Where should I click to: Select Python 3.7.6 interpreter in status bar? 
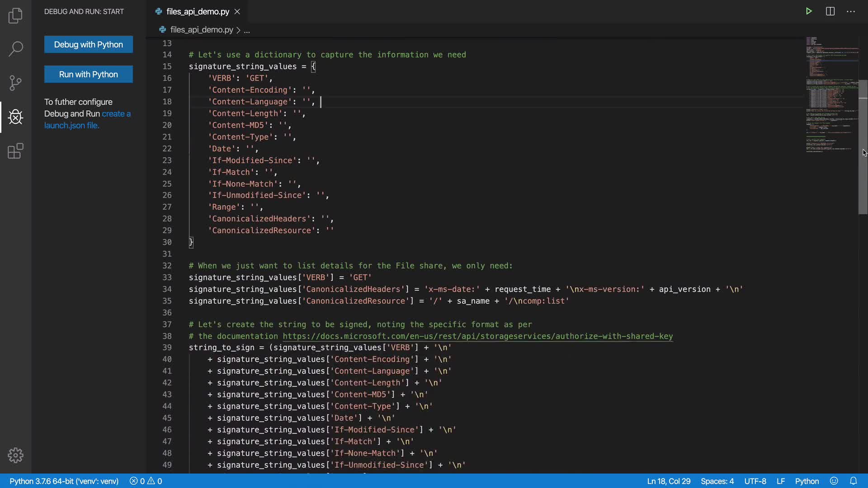pos(64,481)
